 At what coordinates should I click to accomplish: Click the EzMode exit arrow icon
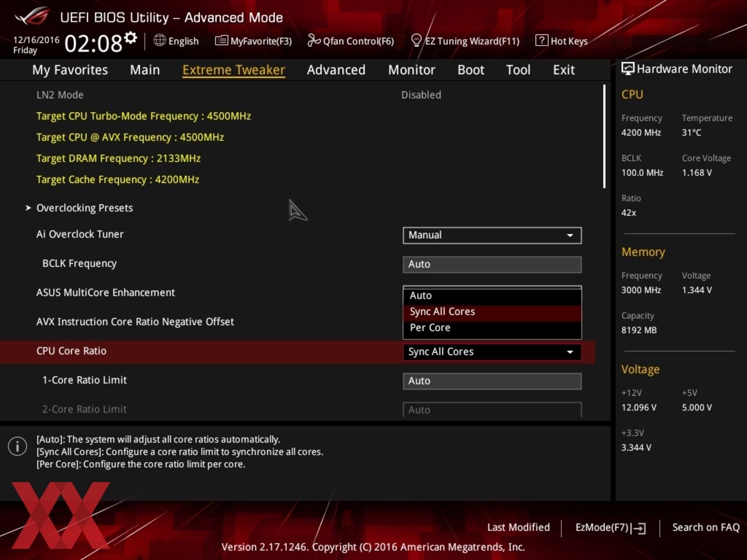click(638, 528)
